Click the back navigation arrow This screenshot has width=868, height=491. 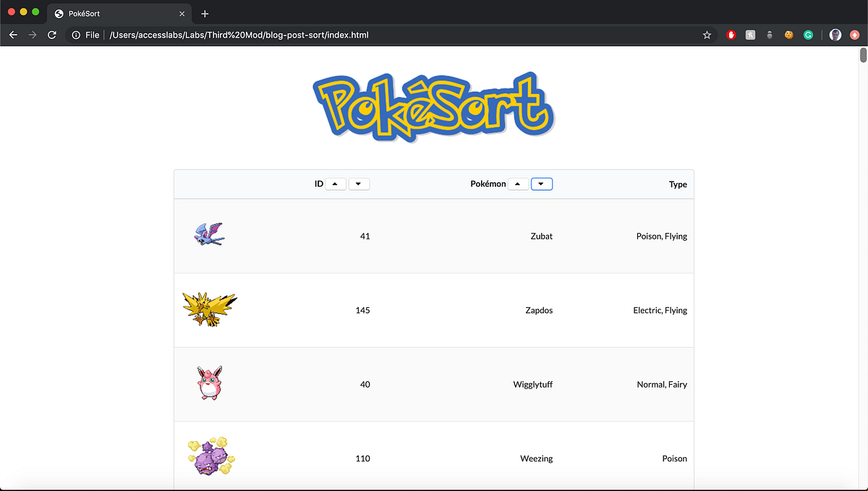(12, 34)
